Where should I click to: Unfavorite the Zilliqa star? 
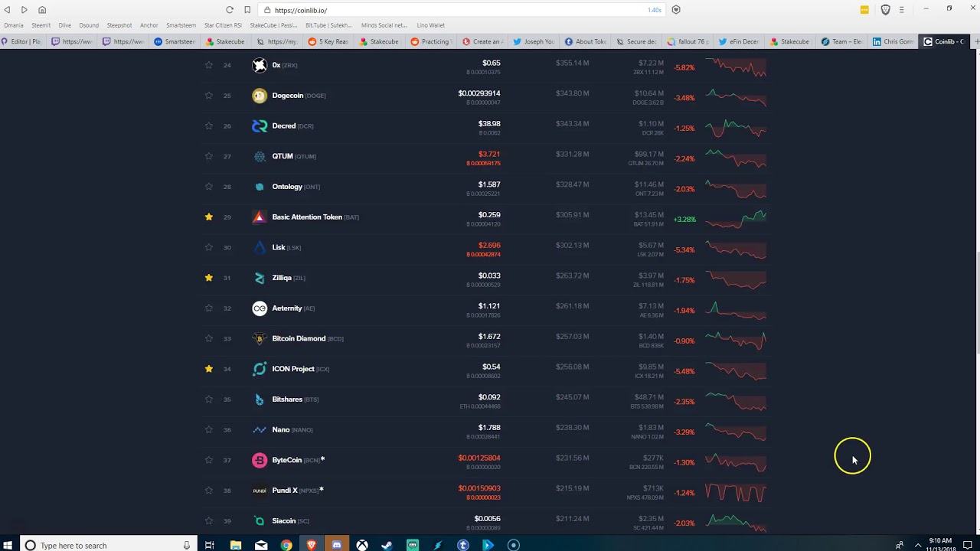click(x=208, y=278)
